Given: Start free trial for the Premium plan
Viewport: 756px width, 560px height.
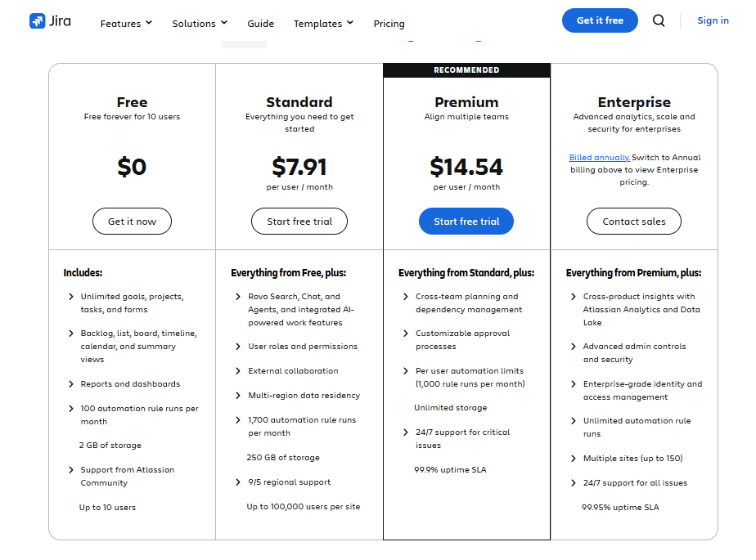Looking at the screenshot, I should 466,221.
